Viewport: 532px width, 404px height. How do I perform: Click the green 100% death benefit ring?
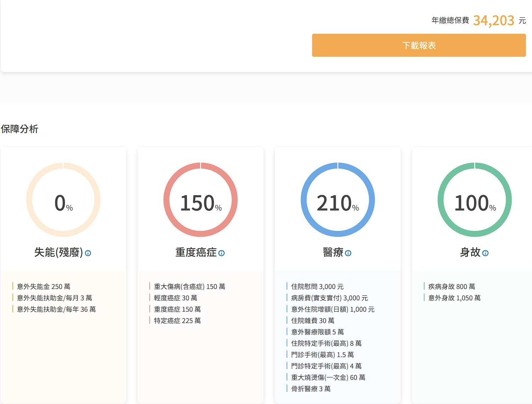475,200
